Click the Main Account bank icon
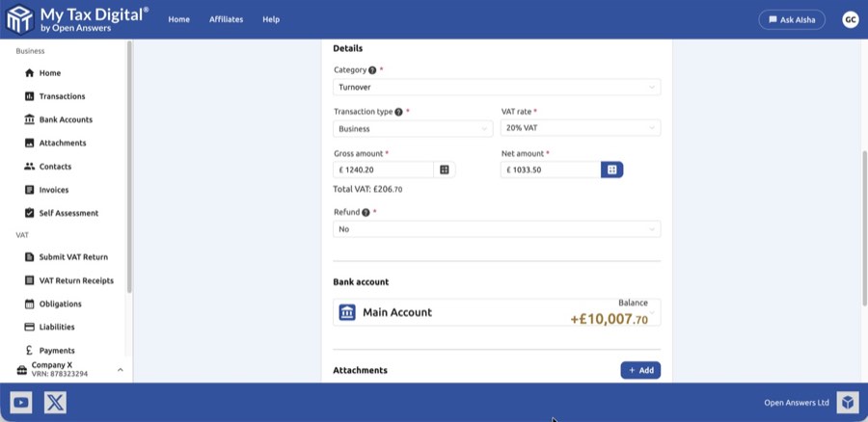Viewport: 868px width, 422px height. coord(347,312)
